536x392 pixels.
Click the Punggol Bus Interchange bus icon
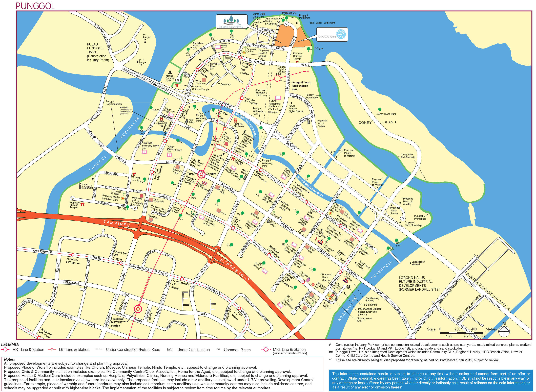coord(204,183)
